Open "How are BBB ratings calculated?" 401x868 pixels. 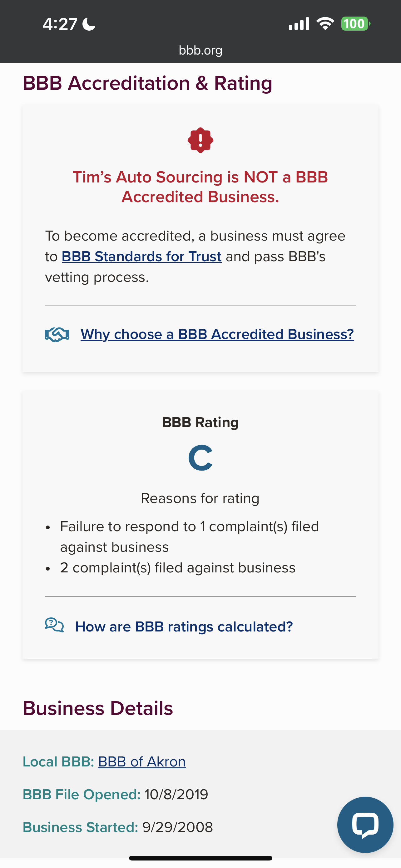184,627
